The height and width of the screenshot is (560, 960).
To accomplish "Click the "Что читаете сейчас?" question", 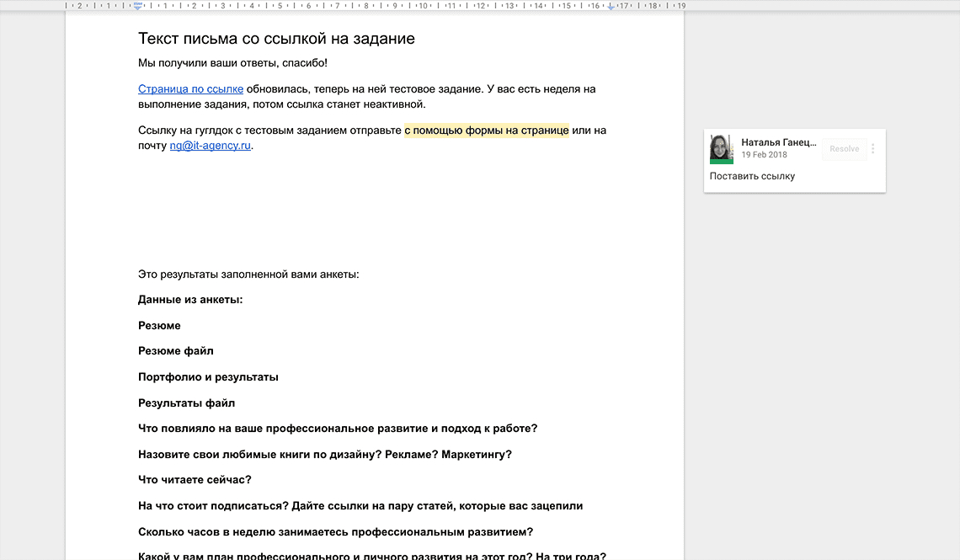I will coord(195,480).
